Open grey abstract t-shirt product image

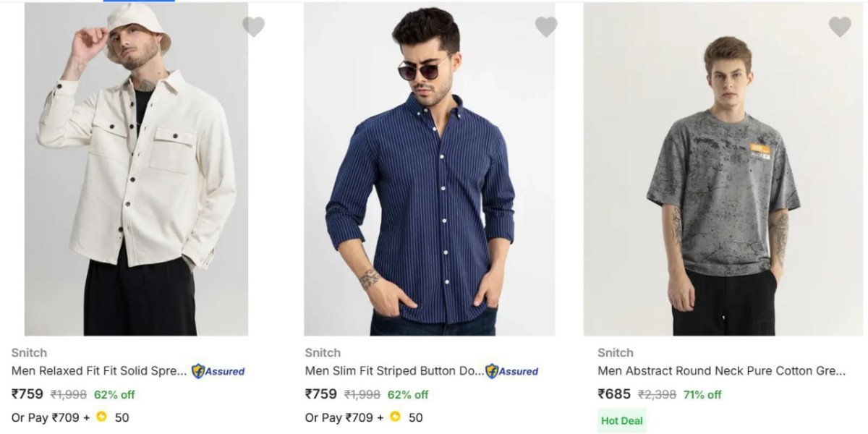click(723, 169)
